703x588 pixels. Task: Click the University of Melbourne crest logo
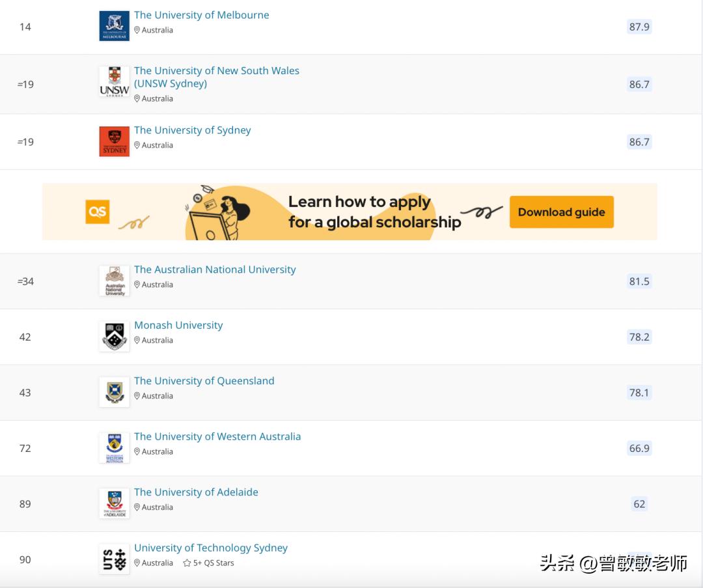click(114, 26)
